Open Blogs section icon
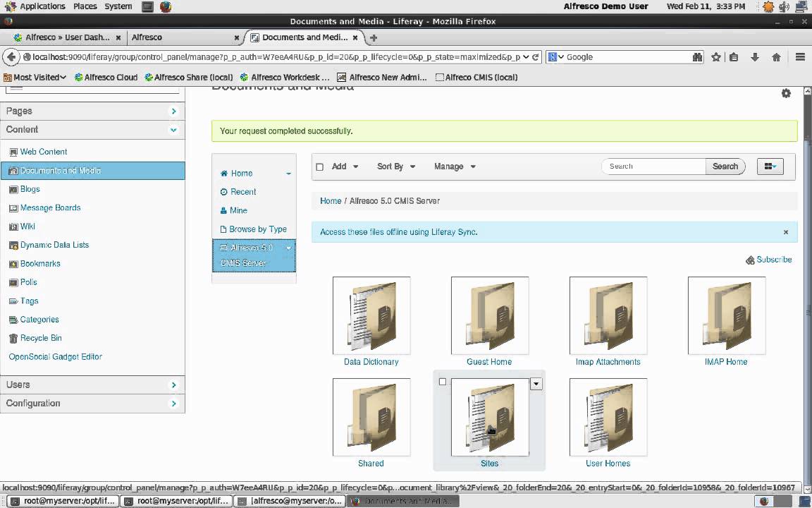 point(13,189)
